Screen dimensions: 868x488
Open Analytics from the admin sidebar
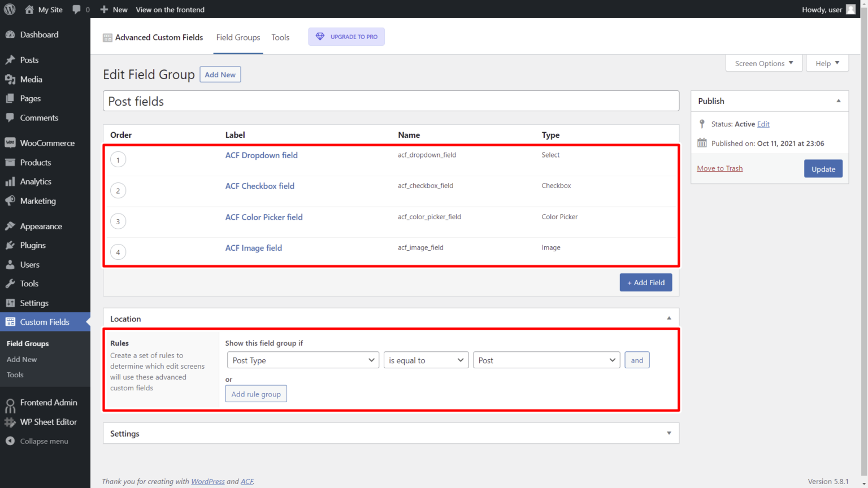[x=11, y=181]
